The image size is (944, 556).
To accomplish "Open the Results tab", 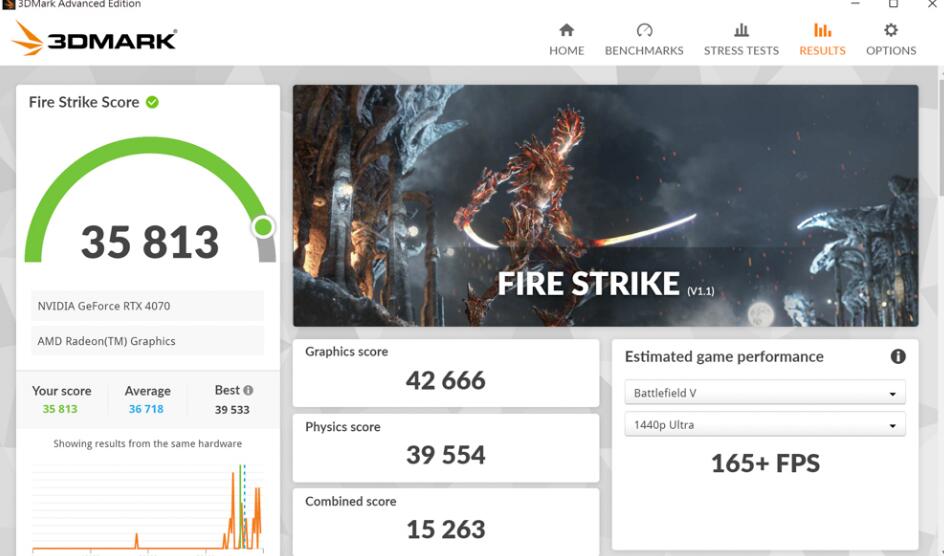I will coord(822,40).
